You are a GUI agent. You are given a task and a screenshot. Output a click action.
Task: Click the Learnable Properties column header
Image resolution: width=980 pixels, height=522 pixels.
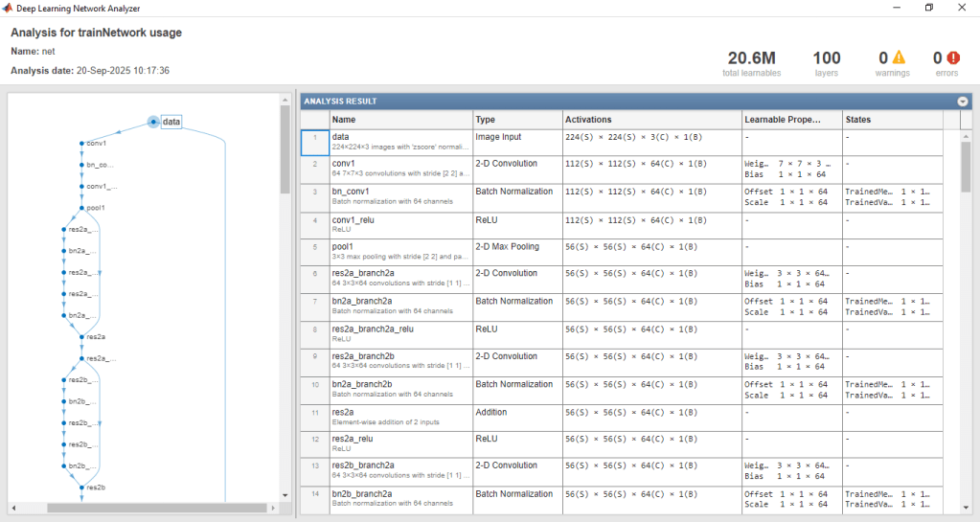[791, 120]
